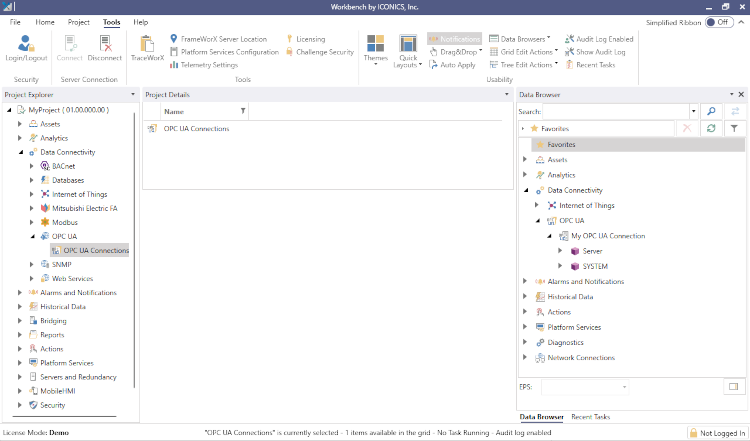This screenshot has width=750, height=441.
Task: Toggle Auto Apply option
Action: pyautogui.click(x=452, y=65)
